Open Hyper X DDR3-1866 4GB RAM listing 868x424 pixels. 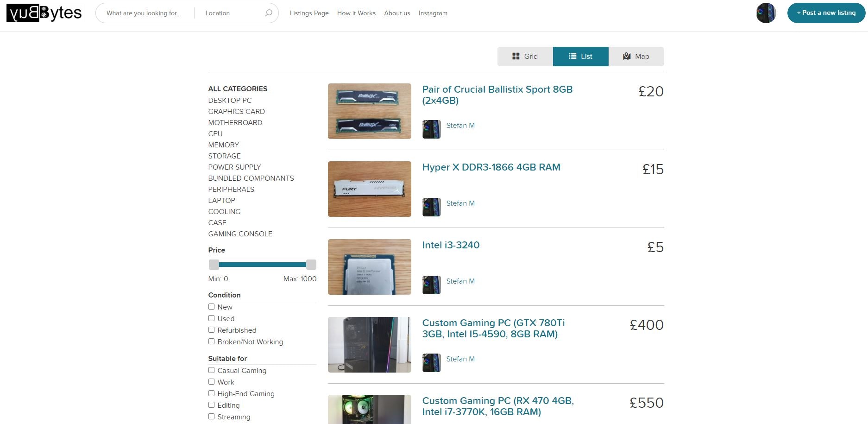pyautogui.click(x=491, y=167)
